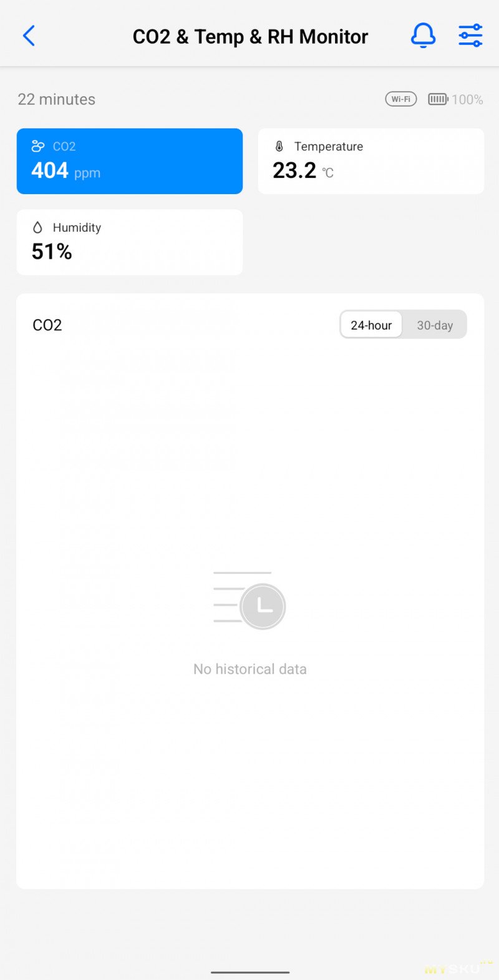Tap the bottom home gesture bar
The image size is (499, 980).
point(250,972)
